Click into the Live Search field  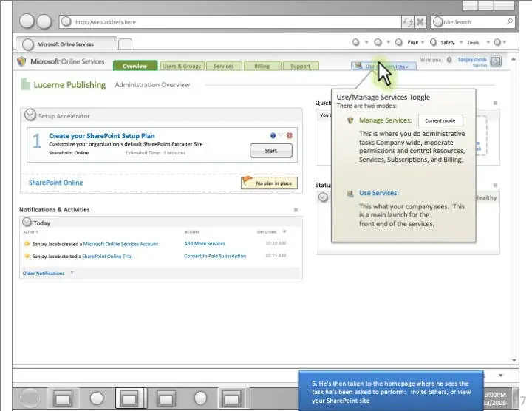tap(473, 21)
